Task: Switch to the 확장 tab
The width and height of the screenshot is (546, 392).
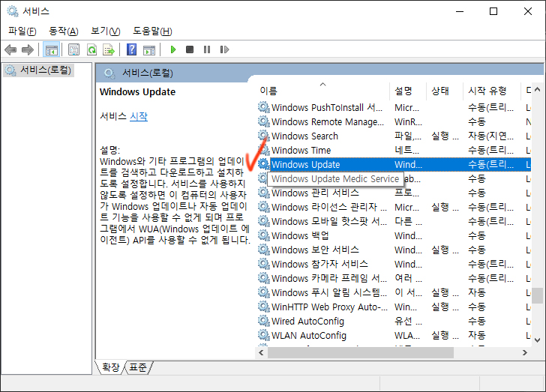Action: pos(110,367)
